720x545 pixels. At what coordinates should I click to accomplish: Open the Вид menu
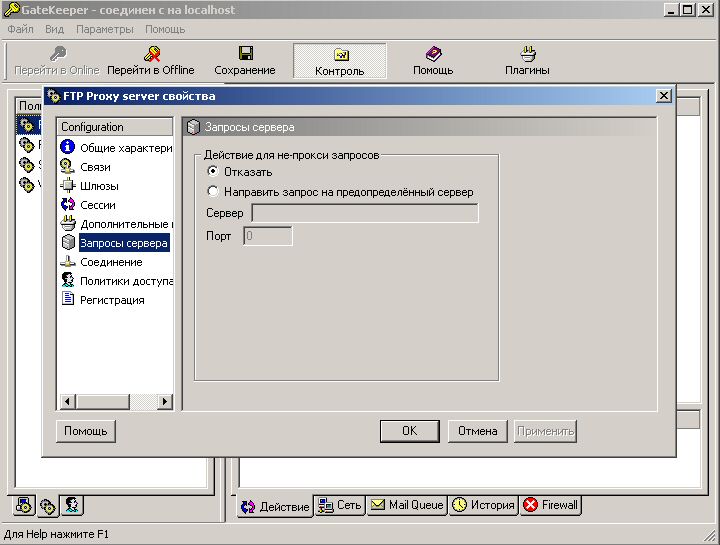click(x=54, y=29)
